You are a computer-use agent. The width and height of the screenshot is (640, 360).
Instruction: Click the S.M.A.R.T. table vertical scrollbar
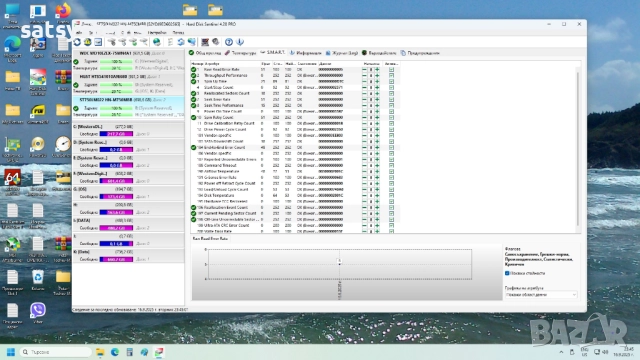click(x=577, y=148)
